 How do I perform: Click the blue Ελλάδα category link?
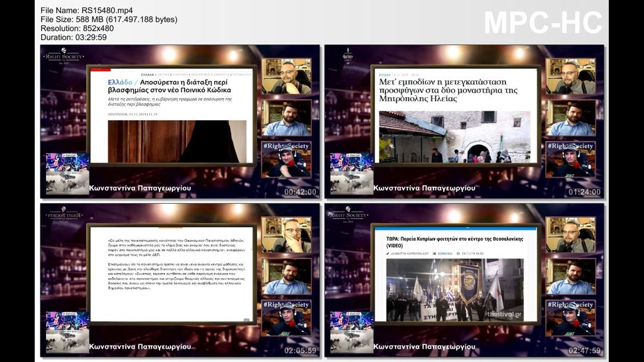point(120,81)
